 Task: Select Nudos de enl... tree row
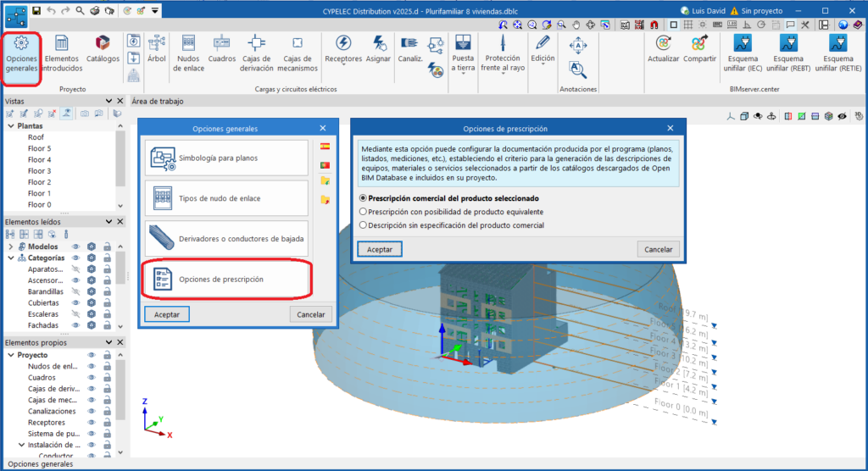click(53, 367)
